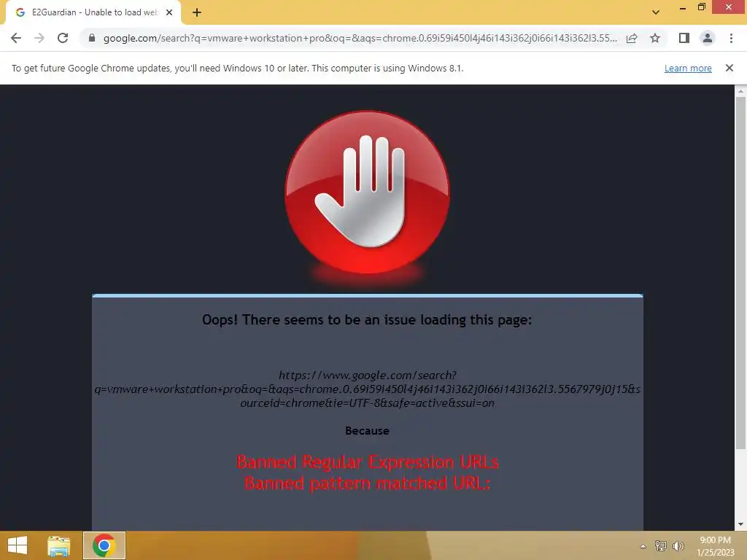Open File Explorer from the taskbar
The width and height of the screenshot is (747, 560).
pos(58,545)
